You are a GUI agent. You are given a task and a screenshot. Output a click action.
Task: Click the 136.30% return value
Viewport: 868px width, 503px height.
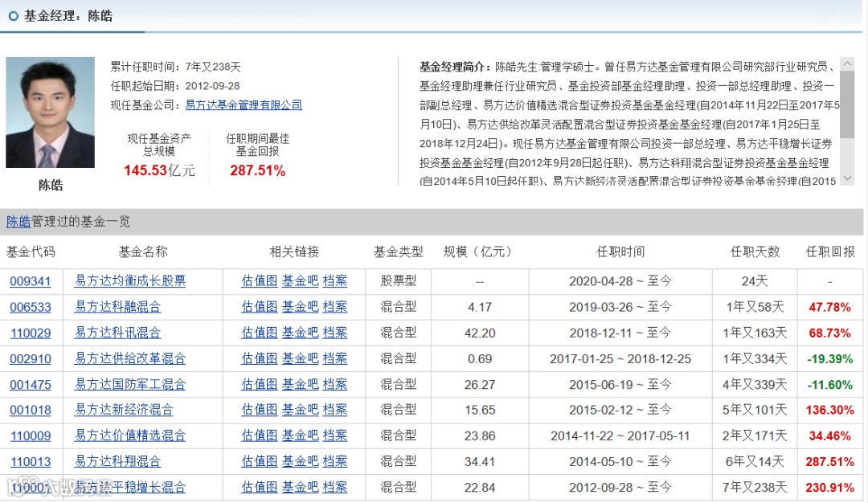coord(829,410)
